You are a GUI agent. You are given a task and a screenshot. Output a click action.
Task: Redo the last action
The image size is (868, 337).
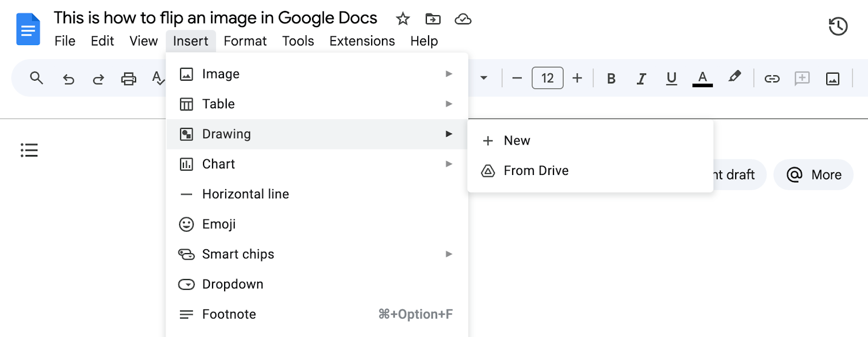pyautogui.click(x=98, y=79)
